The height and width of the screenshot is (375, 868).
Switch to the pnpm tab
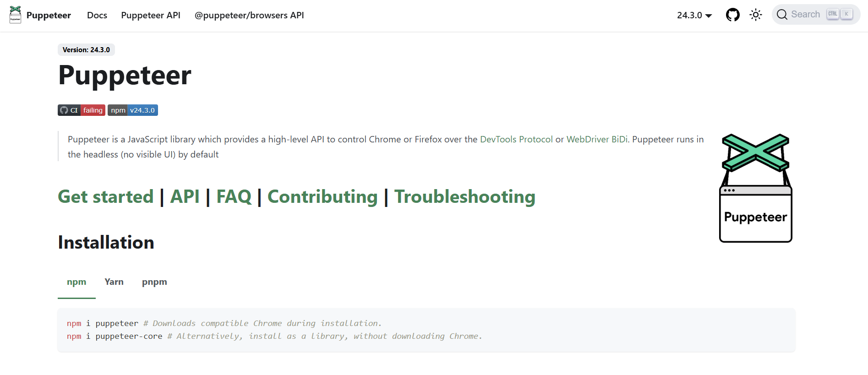154,282
